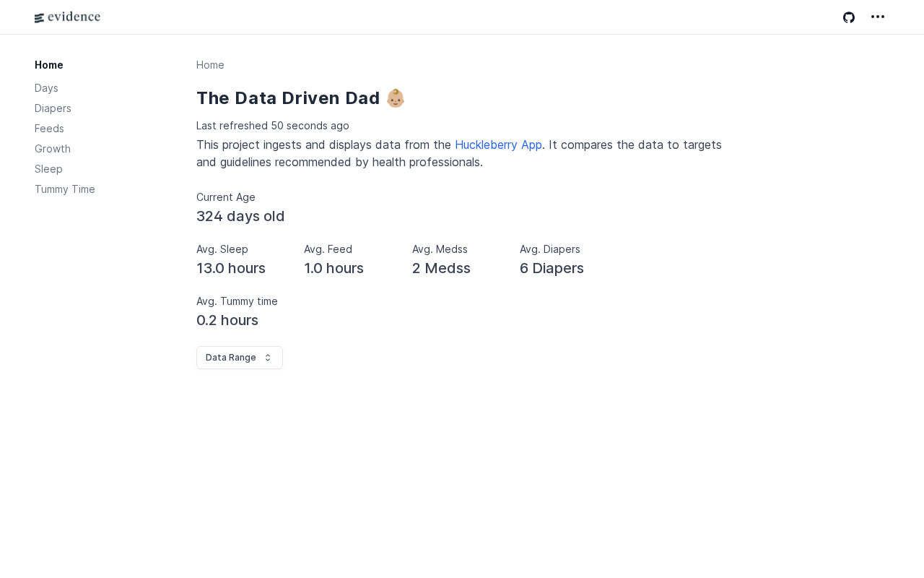The image size is (924, 578).
Task: Select the Avg. Sleep 13.0 hours value
Action: pos(231,268)
